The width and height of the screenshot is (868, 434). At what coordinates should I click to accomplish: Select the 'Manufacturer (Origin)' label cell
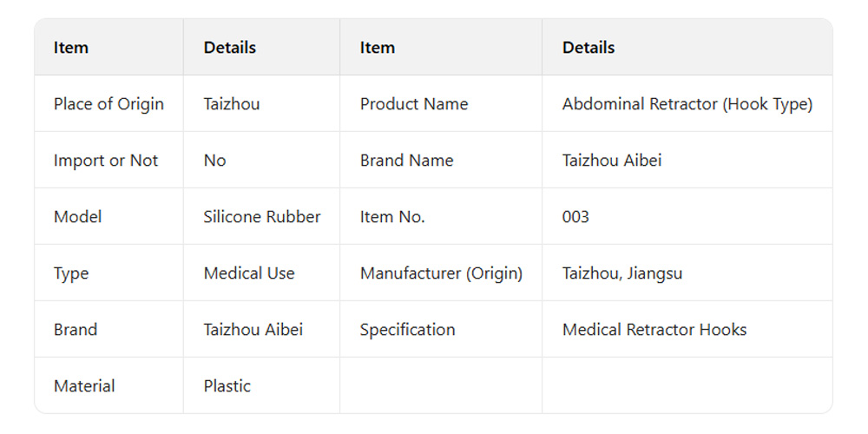coord(441,273)
